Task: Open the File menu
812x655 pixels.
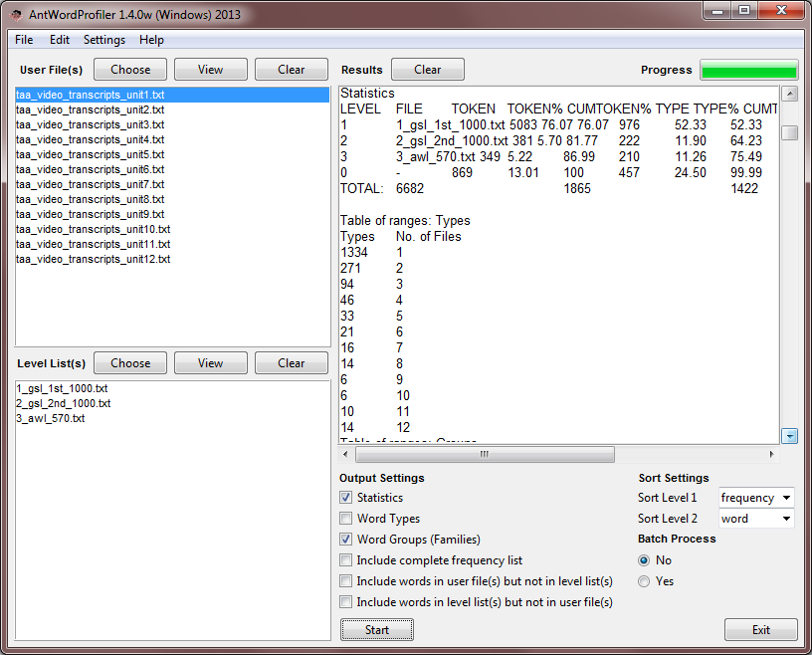Action: pyautogui.click(x=24, y=40)
